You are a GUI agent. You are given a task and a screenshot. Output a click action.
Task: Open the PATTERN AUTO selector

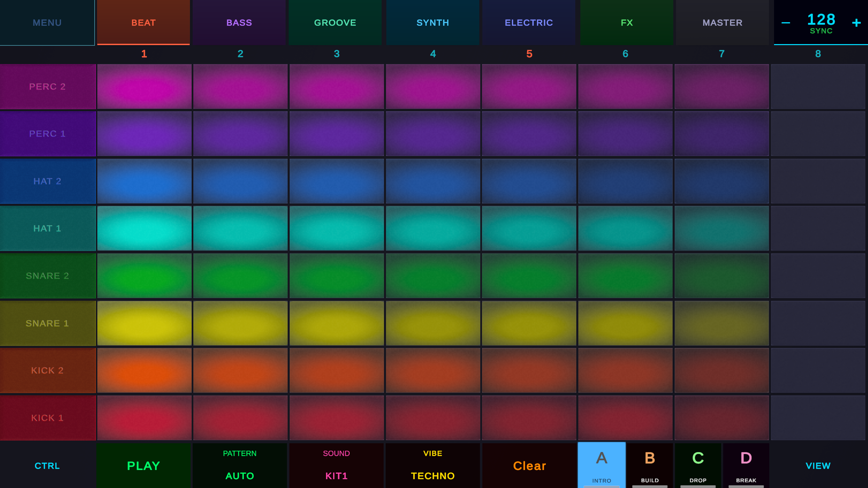click(x=240, y=466)
